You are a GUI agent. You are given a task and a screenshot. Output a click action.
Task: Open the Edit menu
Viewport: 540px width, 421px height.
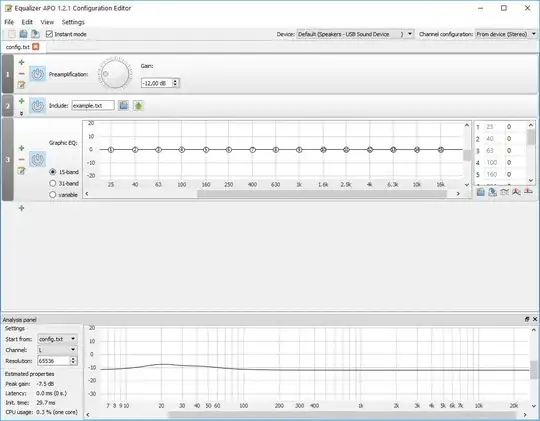click(27, 22)
